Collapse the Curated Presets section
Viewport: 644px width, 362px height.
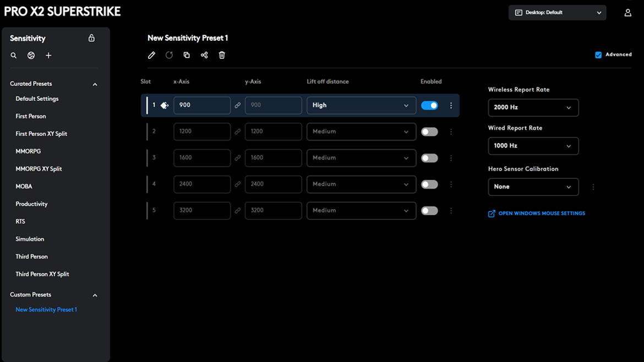(x=95, y=84)
